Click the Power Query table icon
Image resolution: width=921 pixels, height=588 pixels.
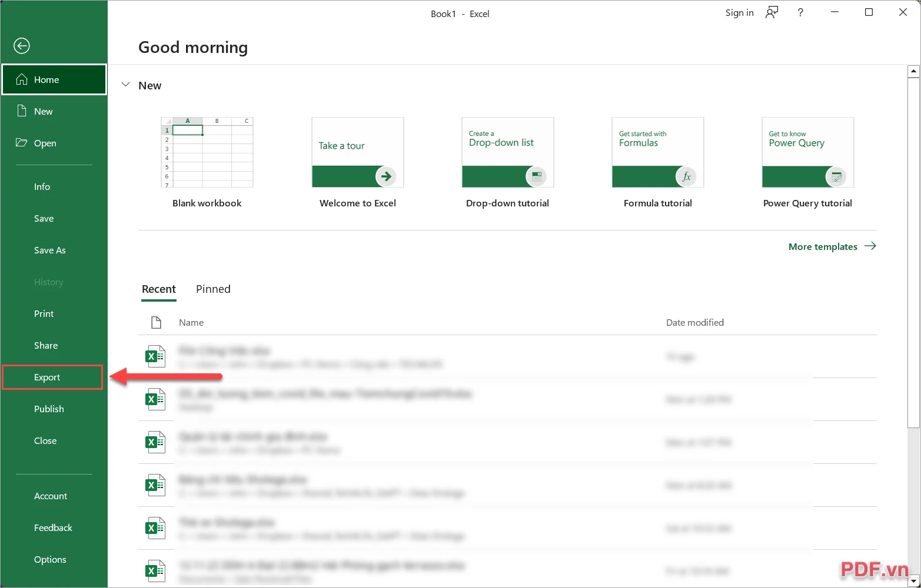coord(836,176)
